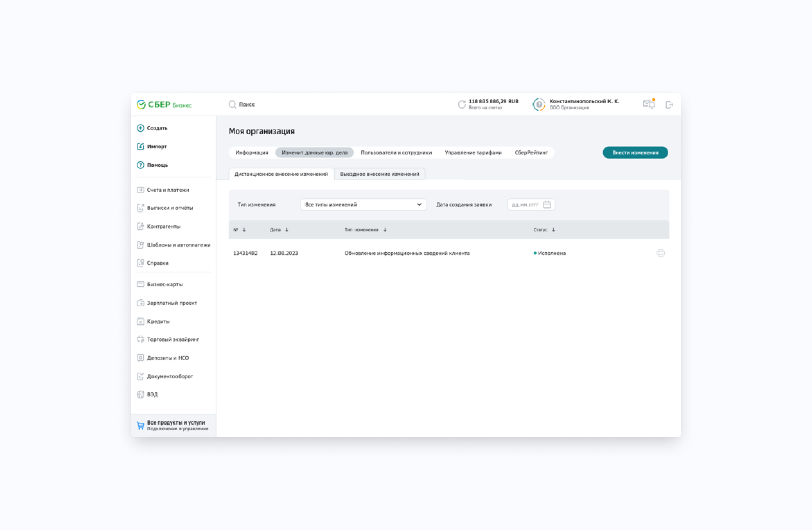
Task: Click the Помощь menu label
Action: click(158, 165)
